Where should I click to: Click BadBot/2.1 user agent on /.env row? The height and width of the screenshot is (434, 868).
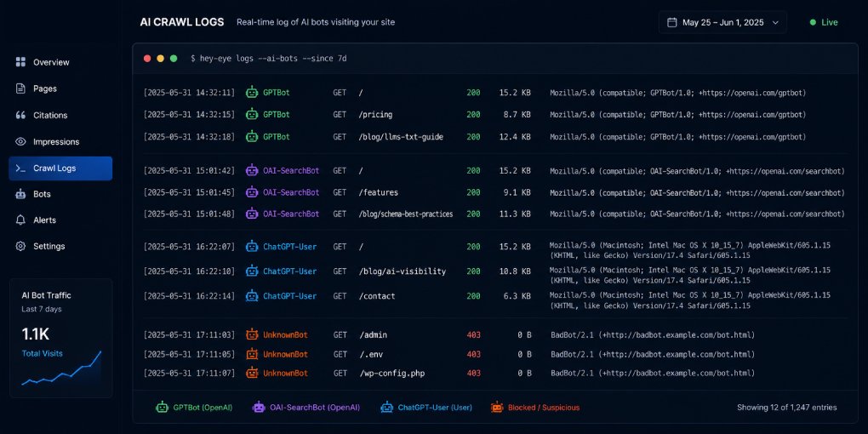point(653,354)
